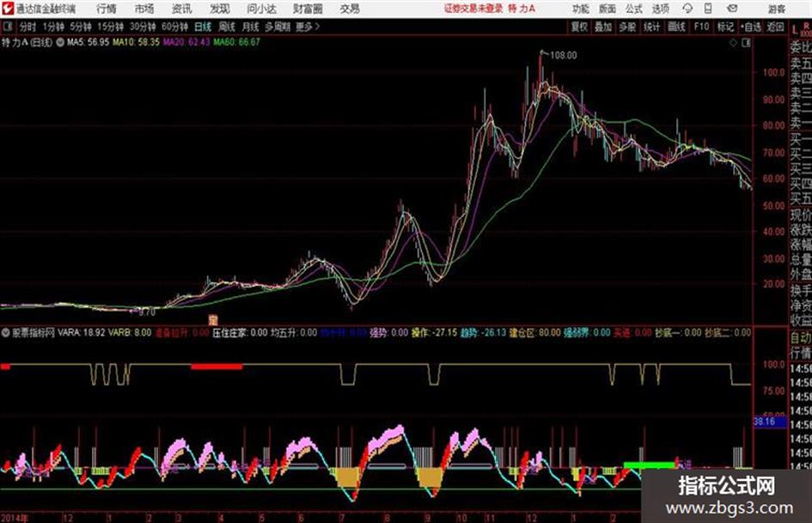The height and width of the screenshot is (523, 812).
Task: Add stock via 自选 button
Action: (751, 27)
